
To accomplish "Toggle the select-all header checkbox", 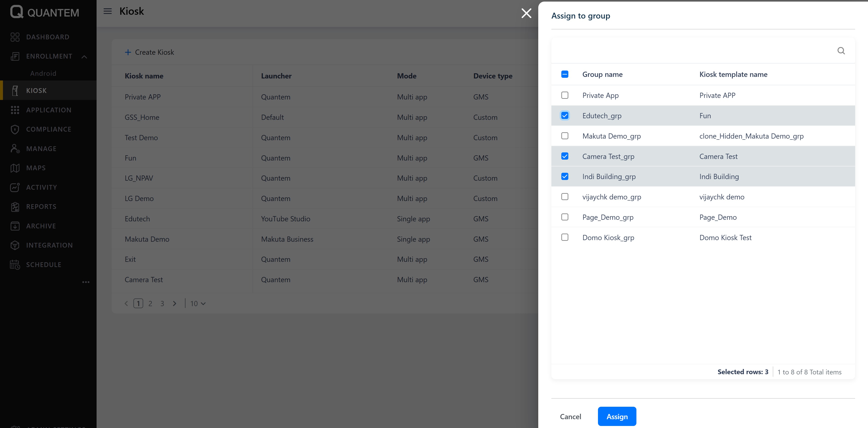I will 565,74.
